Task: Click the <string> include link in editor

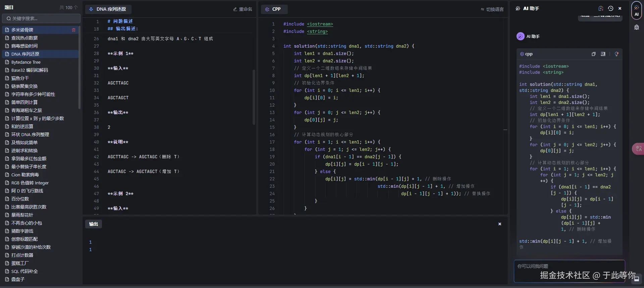Action: tap(317, 32)
